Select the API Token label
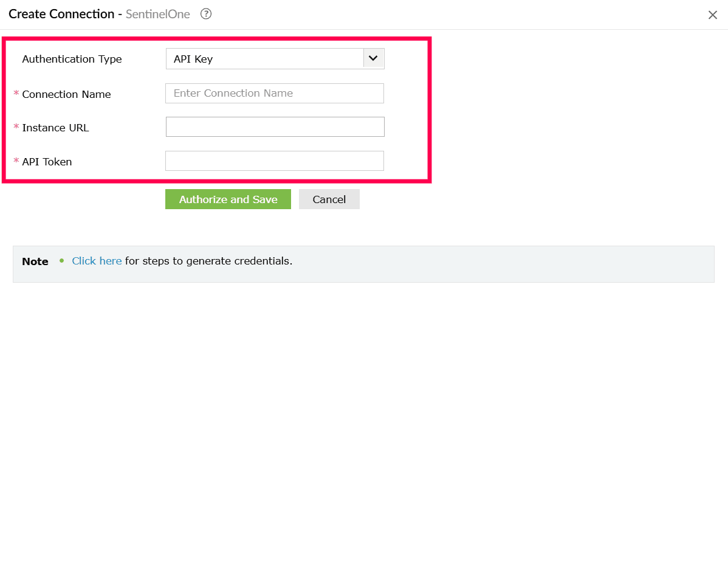Screen dimensions: 728x574 [x=47, y=162]
